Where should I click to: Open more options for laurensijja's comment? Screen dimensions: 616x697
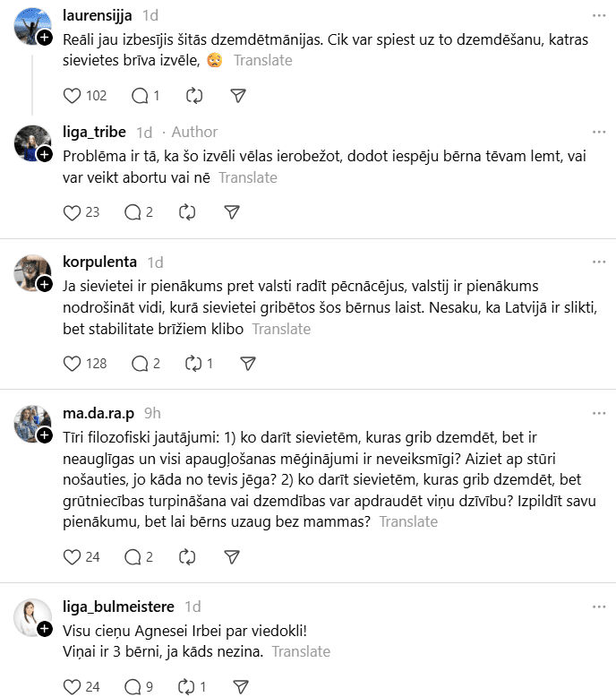click(598, 15)
